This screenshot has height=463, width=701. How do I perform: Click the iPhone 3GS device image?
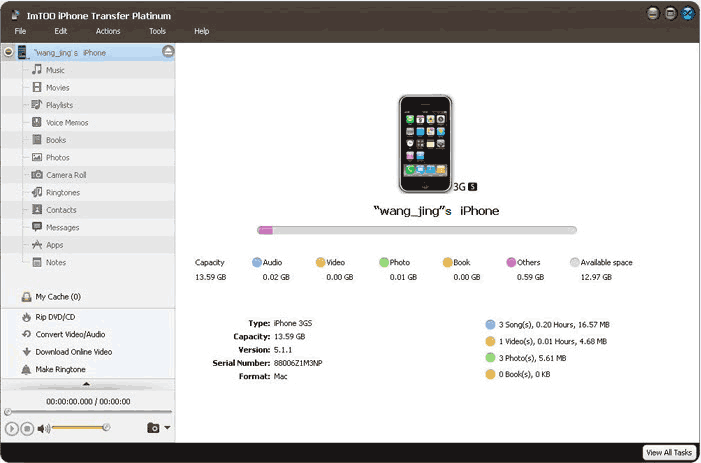[425, 144]
